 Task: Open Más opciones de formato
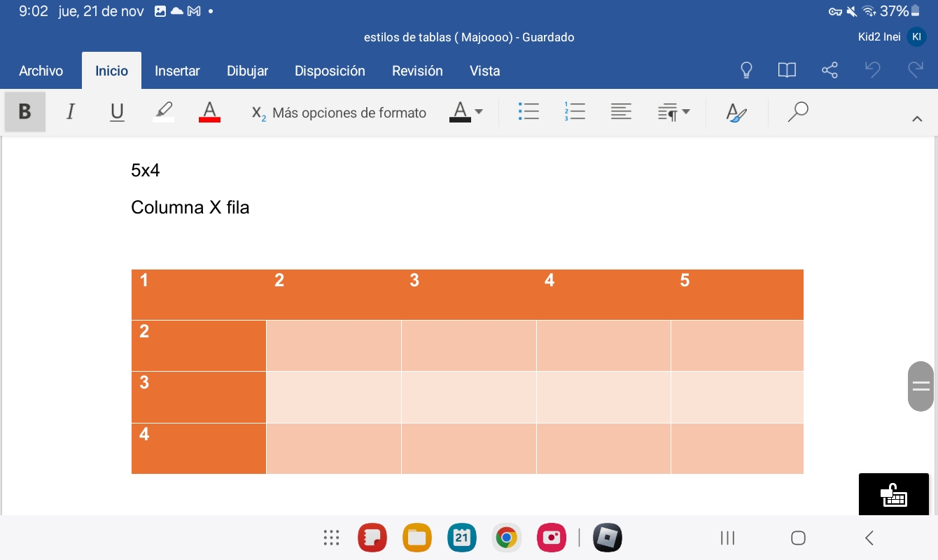[339, 113]
